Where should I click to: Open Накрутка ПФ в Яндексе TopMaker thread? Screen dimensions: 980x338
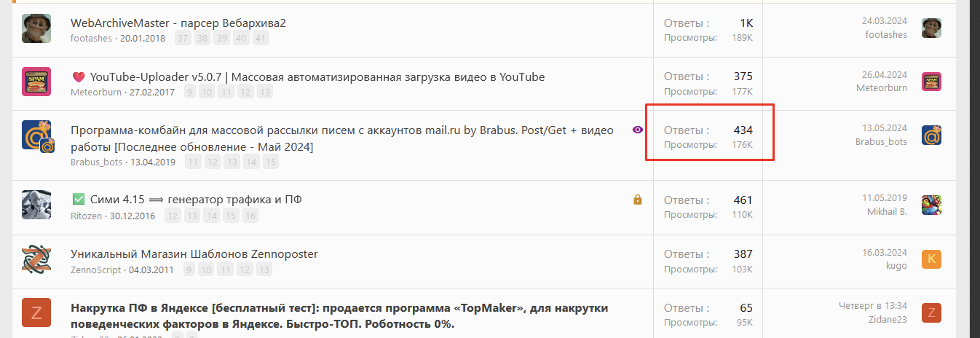pos(339,315)
